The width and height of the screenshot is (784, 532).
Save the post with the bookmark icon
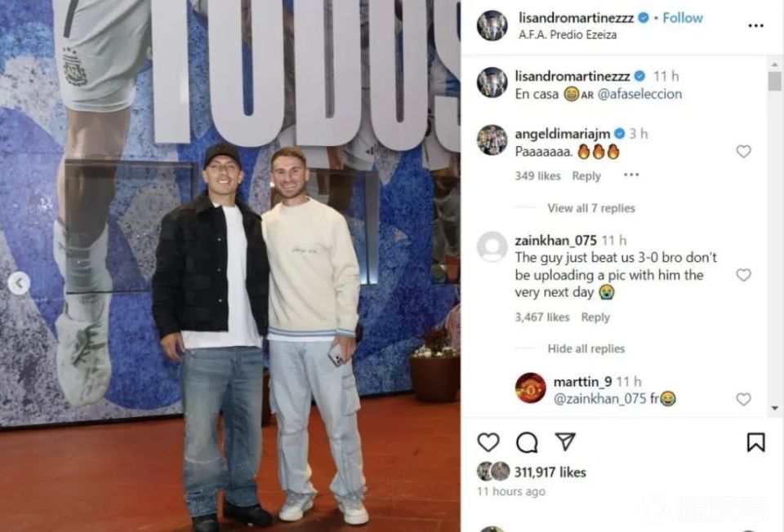coord(755,442)
